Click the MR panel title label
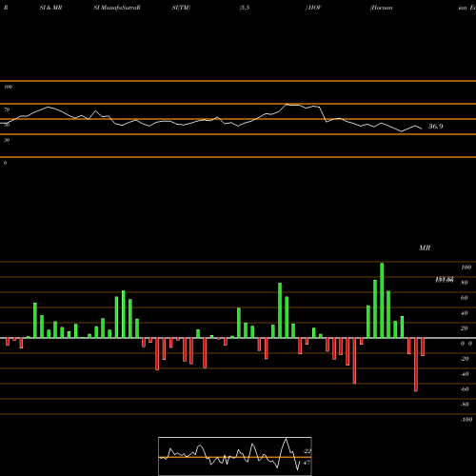This screenshot has width=476, height=476. pos(425,248)
